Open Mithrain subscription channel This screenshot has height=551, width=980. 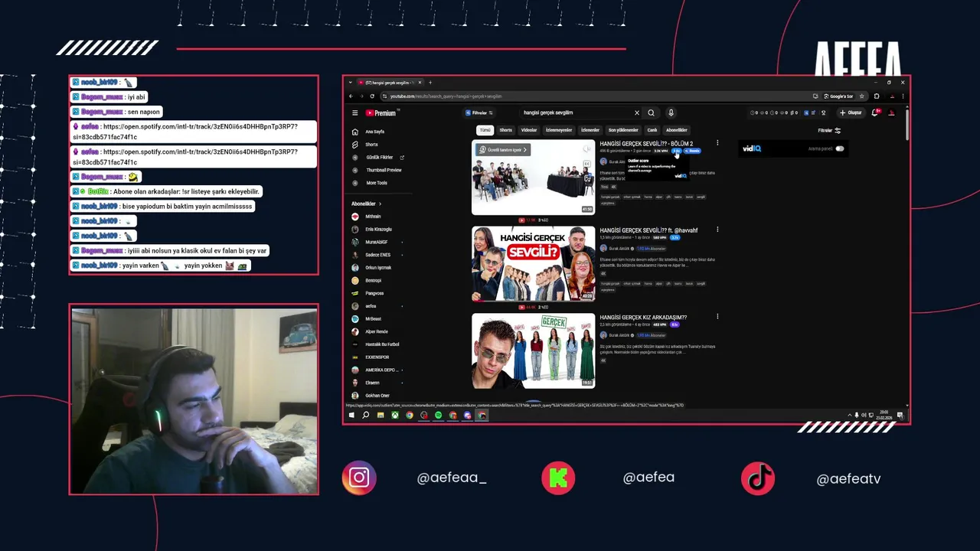tap(373, 217)
